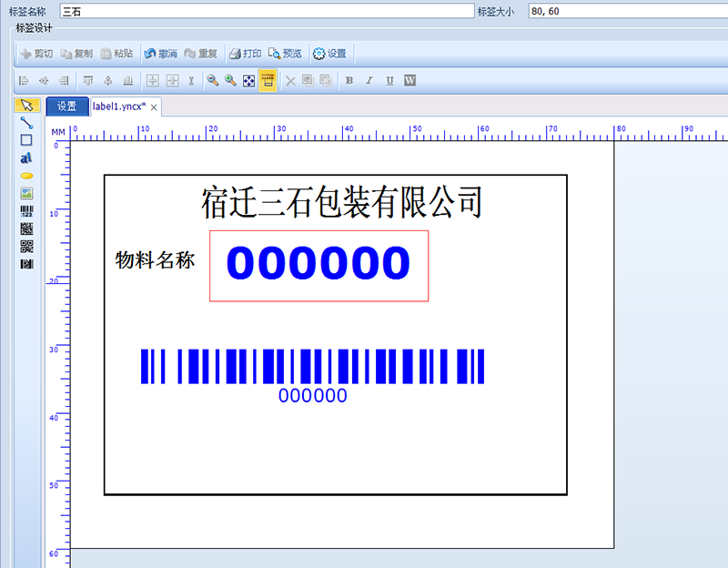
Task: Pick the QR code tool
Action: [x=27, y=247]
